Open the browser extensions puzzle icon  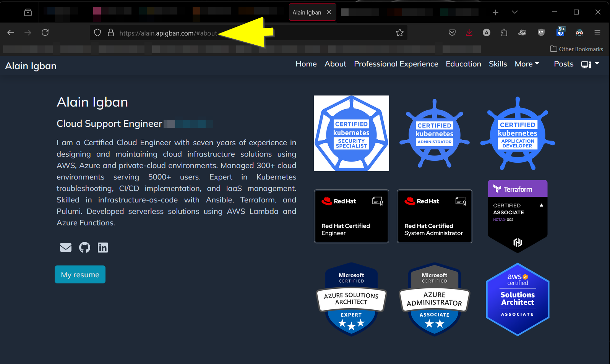(504, 33)
